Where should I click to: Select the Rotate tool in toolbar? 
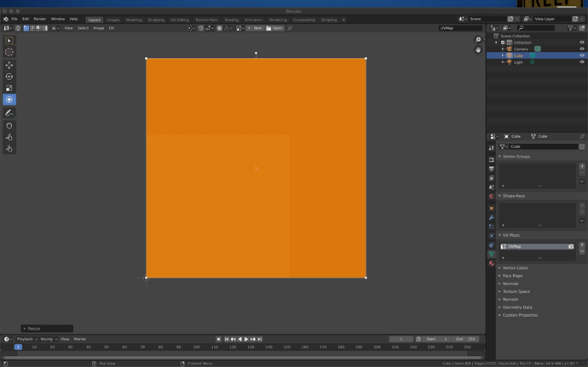click(x=9, y=77)
